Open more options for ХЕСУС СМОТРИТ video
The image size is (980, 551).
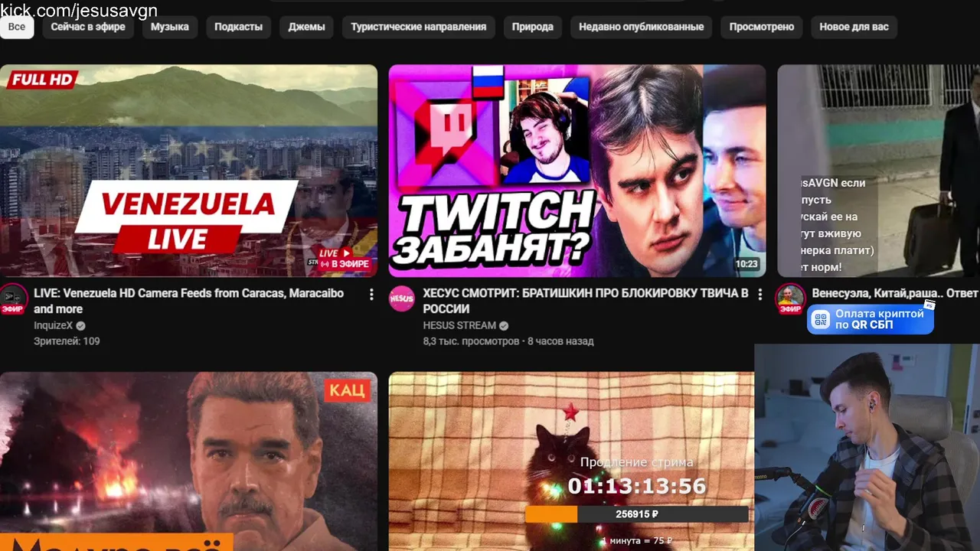(760, 295)
